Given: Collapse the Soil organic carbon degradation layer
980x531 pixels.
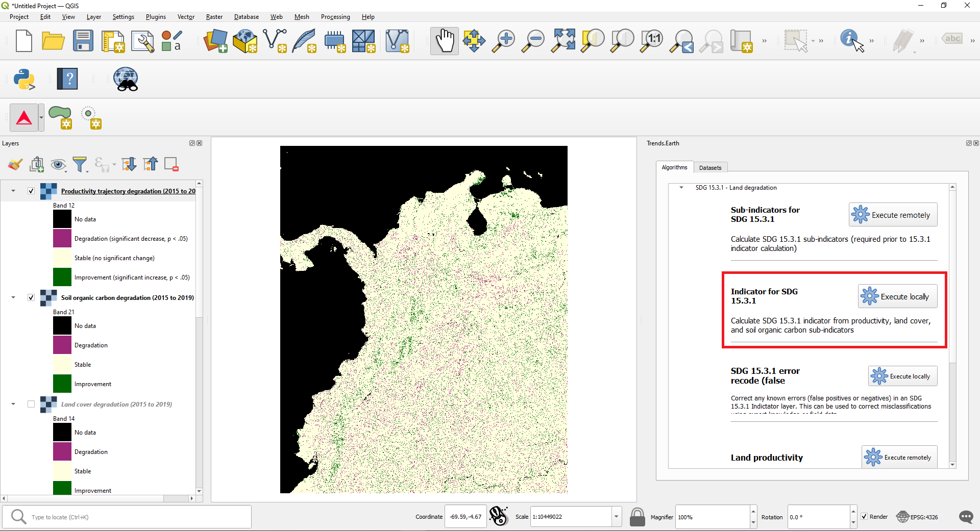Looking at the screenshot, I should tap(13, 297).
